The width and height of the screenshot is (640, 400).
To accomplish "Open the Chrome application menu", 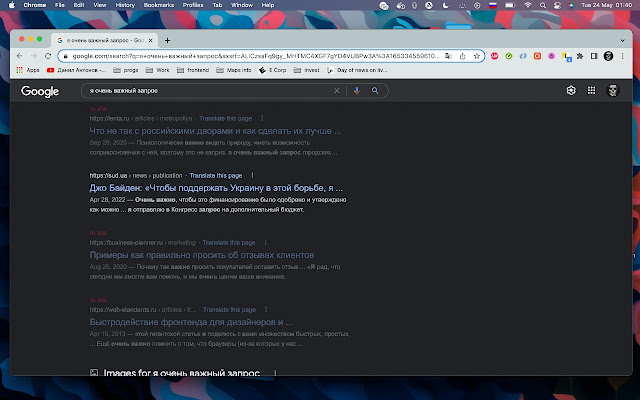I will 35,5.
